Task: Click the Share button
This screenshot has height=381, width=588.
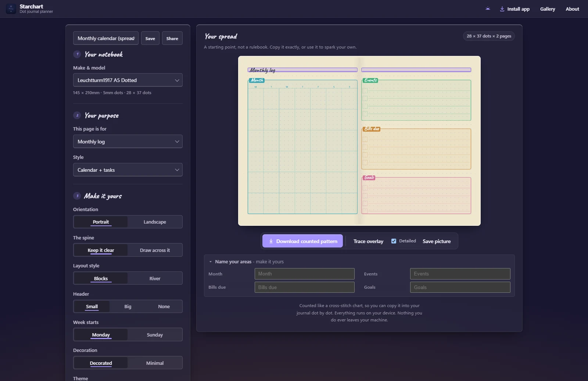Action: click(x=172, y=38)
